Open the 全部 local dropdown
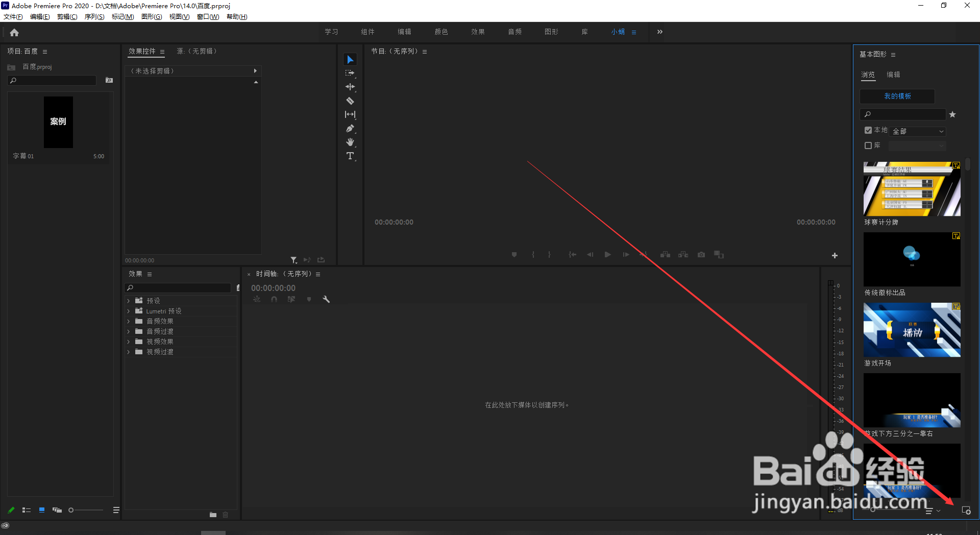The image size is (980, 535). 918,131
